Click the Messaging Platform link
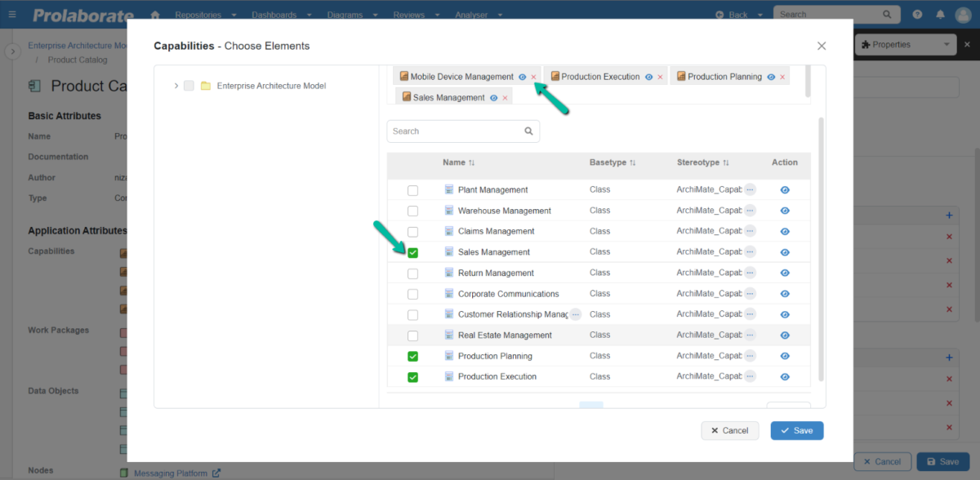980x480 pixels. (172, 473)
